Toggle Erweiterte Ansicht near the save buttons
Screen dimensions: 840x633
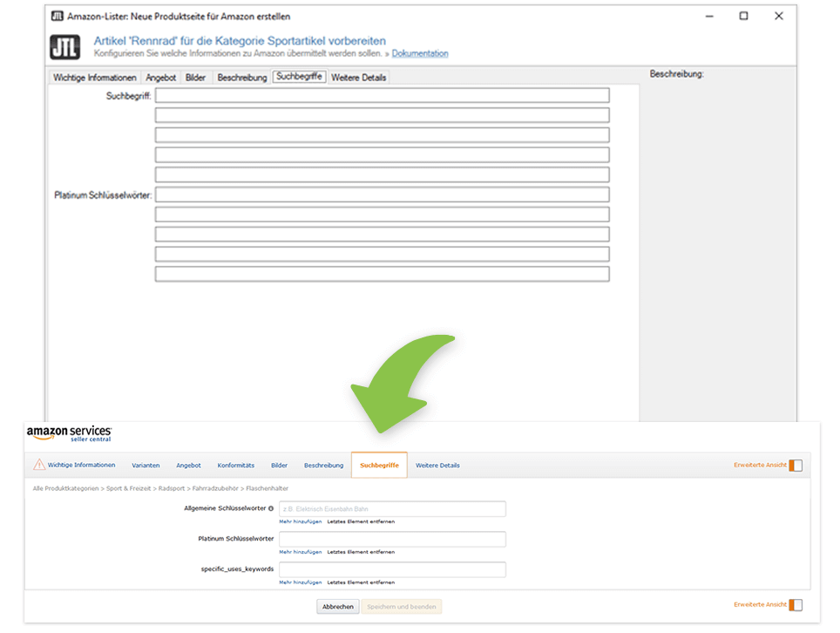click(x=794, y=604)
